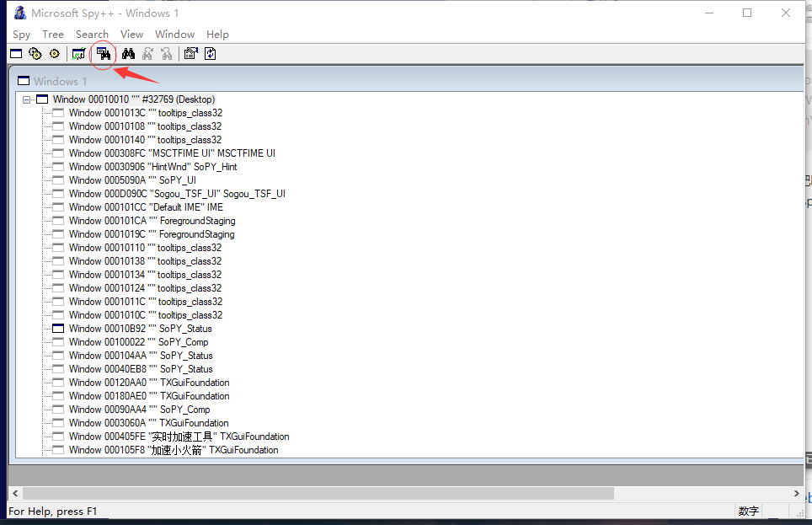
Task: Select Window 00010138 tooltips_class32 row
Action: point(145,261)
